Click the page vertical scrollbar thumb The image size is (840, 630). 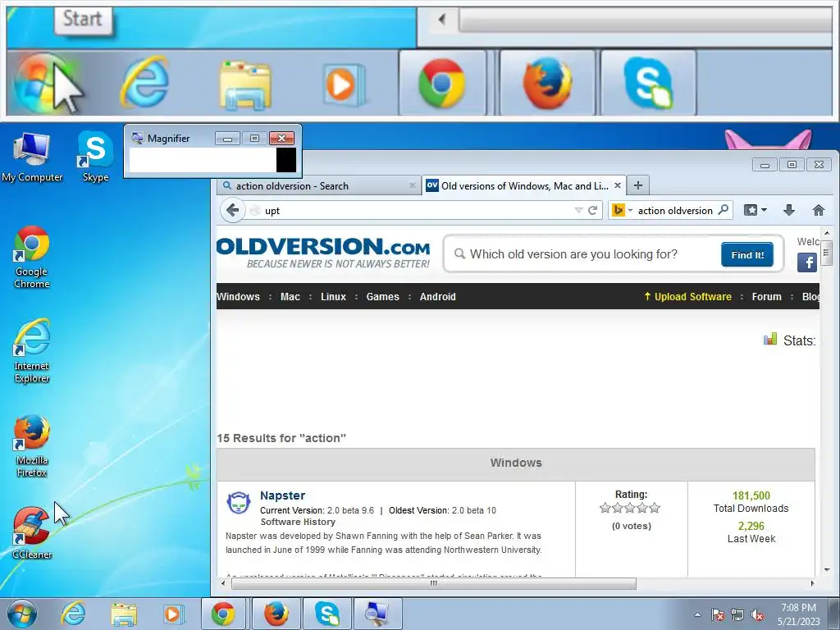(x=827, y=253)
